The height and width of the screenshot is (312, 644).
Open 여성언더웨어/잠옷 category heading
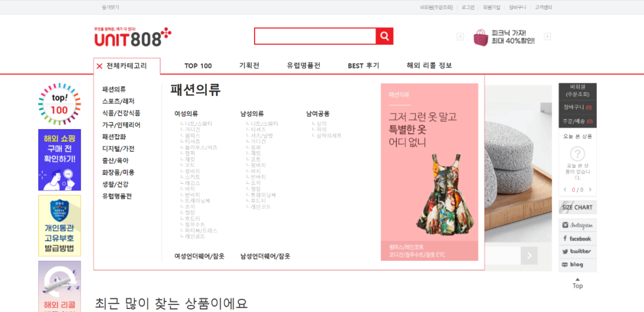[x=199, y=257]
